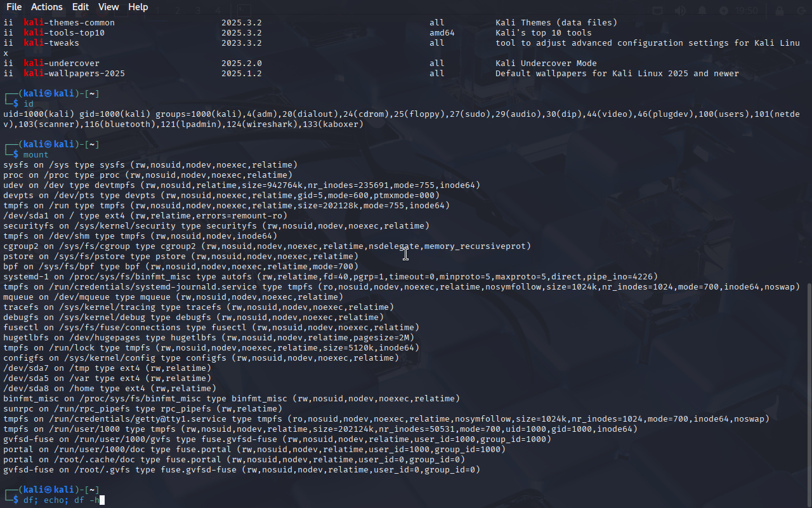Click the 'securityfs on /sys/kernel/security' line
The image size is (812, 508).
216,226
